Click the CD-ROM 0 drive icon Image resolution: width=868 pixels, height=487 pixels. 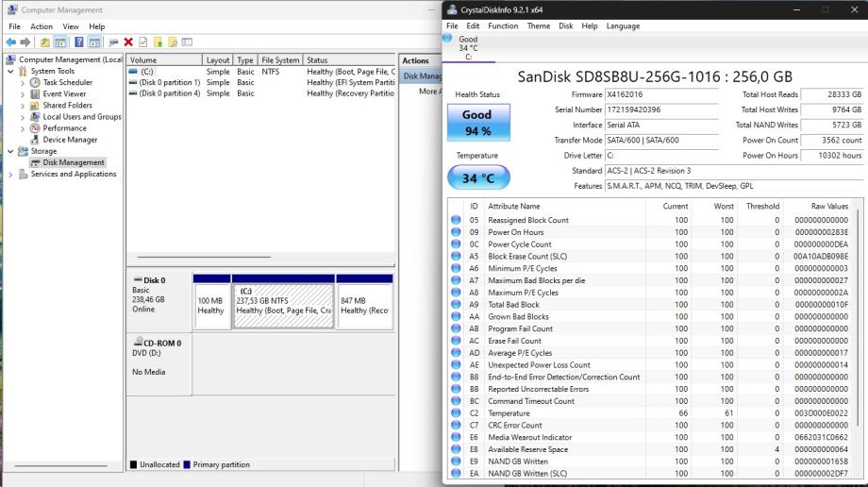[x=138, y=343]
